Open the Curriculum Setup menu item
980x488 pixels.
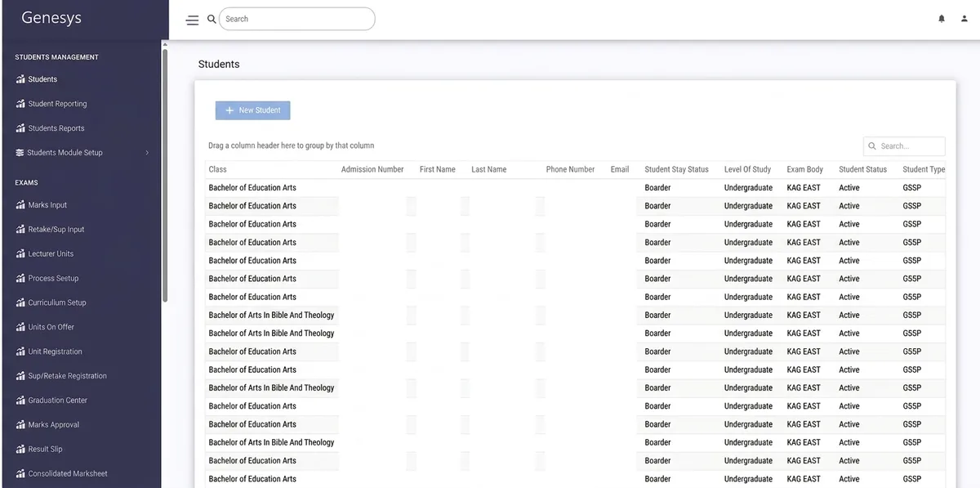(x=57, y=302)
